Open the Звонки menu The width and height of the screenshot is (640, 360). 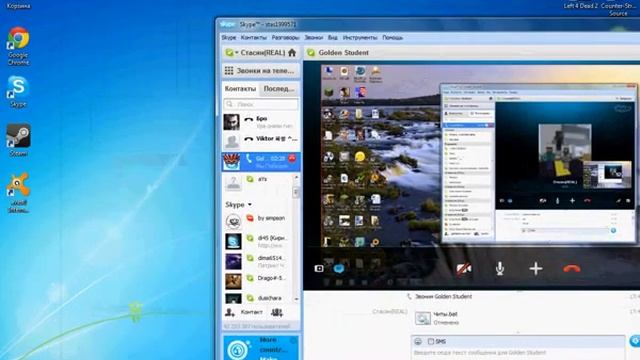pos(313,38)
